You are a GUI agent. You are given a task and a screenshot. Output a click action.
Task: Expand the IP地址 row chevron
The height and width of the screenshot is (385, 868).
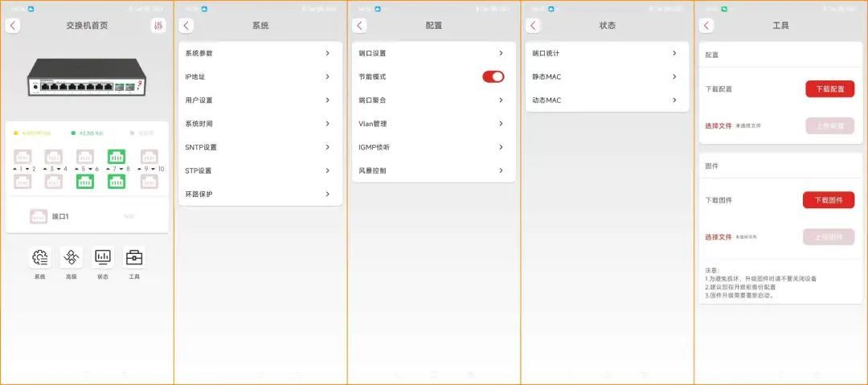click(328, 76)
